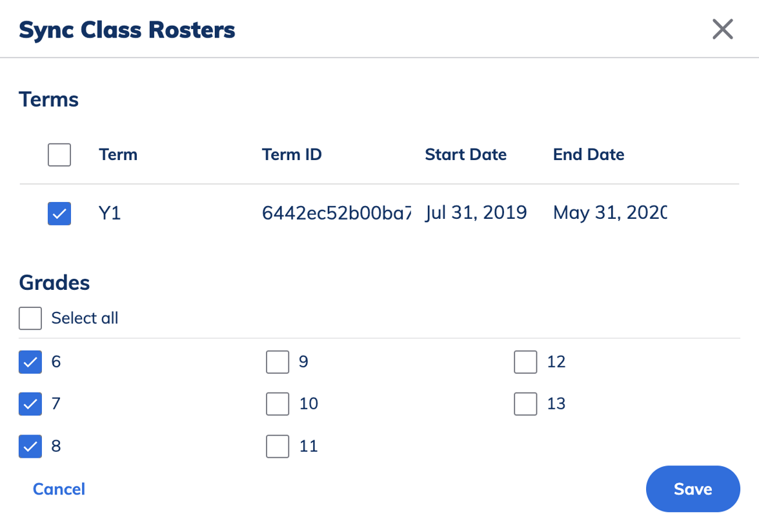Click the Start Date column header
The height and width of the screenshot is (532, 759).
tap(465, 154)
